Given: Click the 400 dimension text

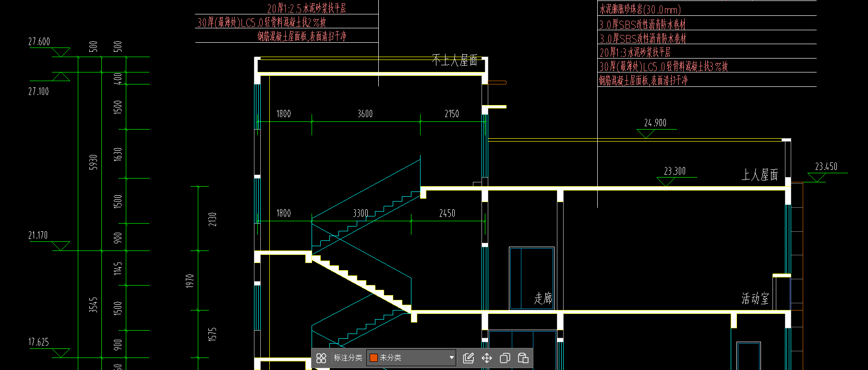Looking at the screenshot, I should (118, 78).
